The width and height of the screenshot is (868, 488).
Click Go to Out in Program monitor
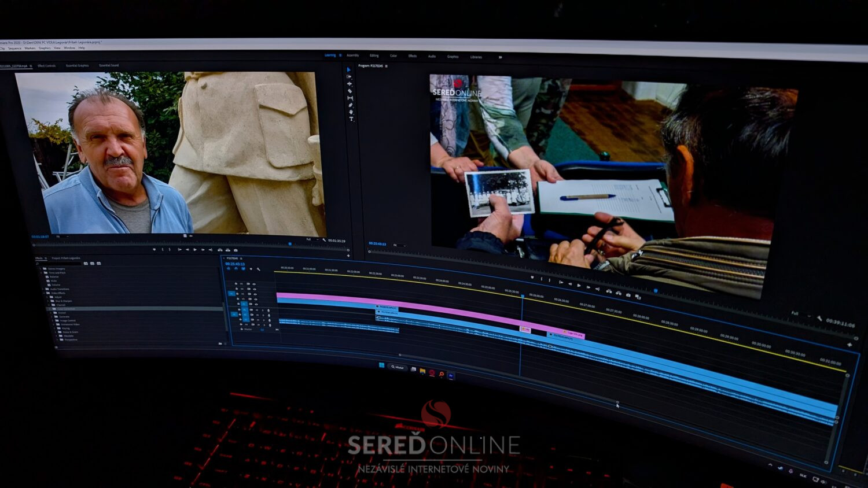pyautogui.click(x=597, y=289)
